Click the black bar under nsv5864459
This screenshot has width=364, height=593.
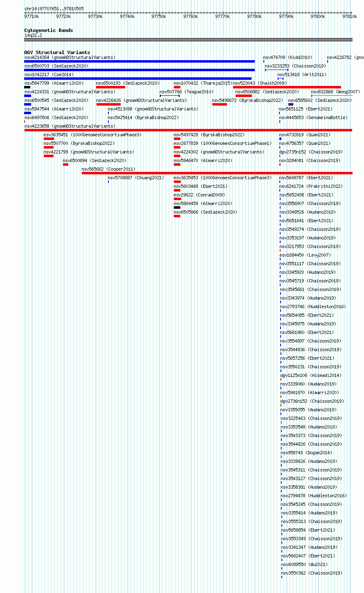177,207
